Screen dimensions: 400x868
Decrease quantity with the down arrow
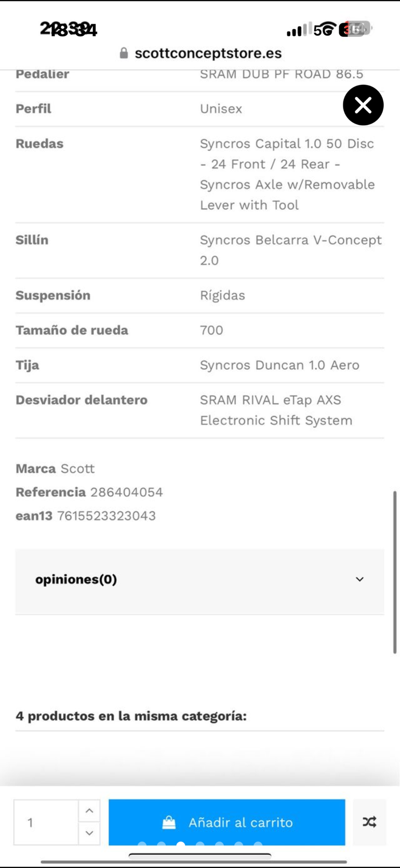89,833
